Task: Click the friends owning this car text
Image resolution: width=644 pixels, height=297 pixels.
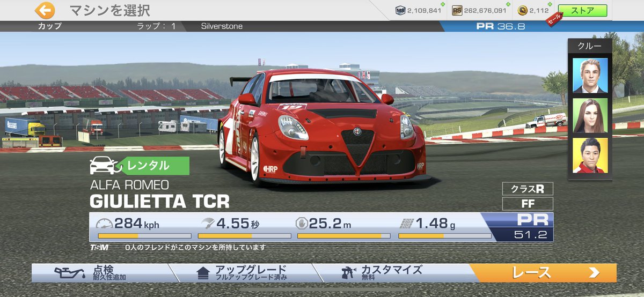Action: 195,248
